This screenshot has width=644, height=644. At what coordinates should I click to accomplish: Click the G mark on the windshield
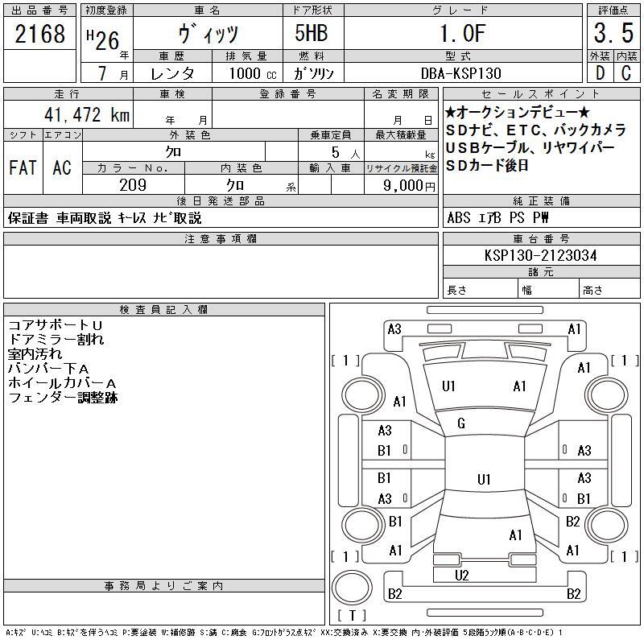pyautogui.click(x=461, y=423)
